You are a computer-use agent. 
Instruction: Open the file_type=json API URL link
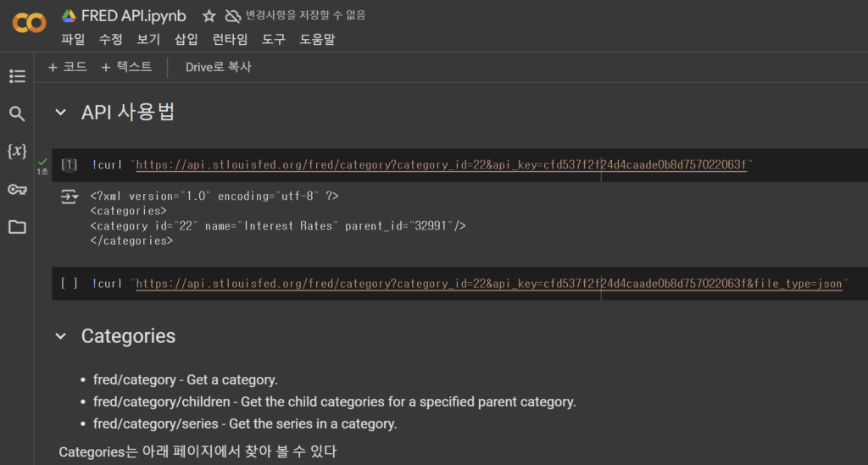(489, 284)
